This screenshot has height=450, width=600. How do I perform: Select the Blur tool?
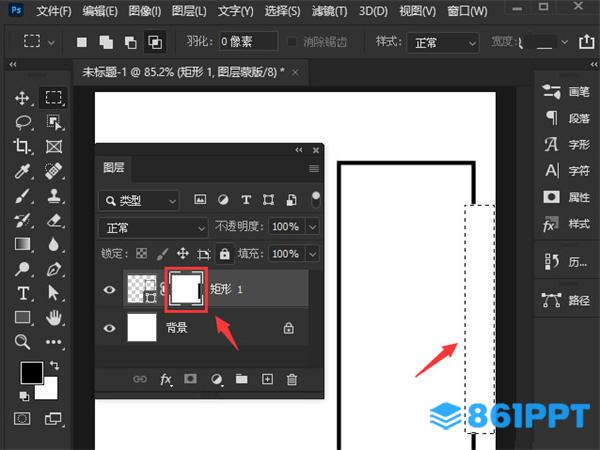tap(54, 244)
